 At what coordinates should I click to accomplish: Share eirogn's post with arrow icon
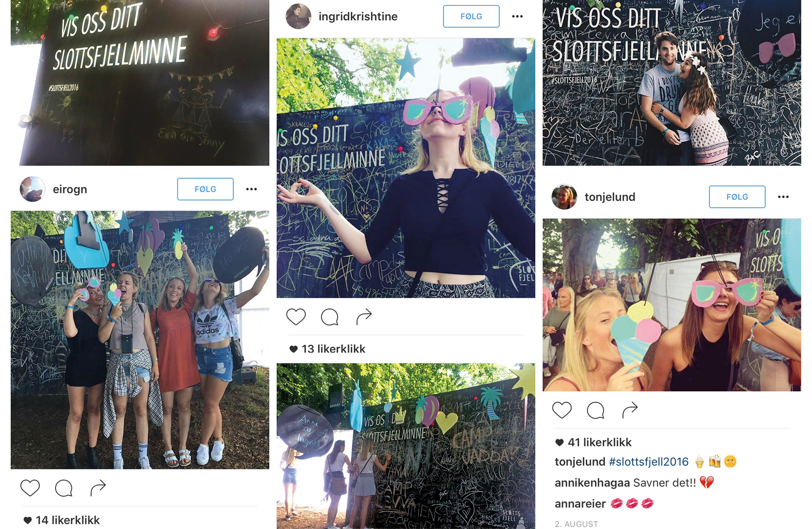pos(98,488)
